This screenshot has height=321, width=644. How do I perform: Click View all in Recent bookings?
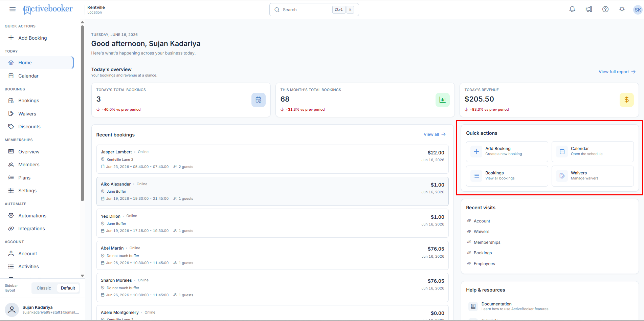pyautogui.click(x=435, y=134)
